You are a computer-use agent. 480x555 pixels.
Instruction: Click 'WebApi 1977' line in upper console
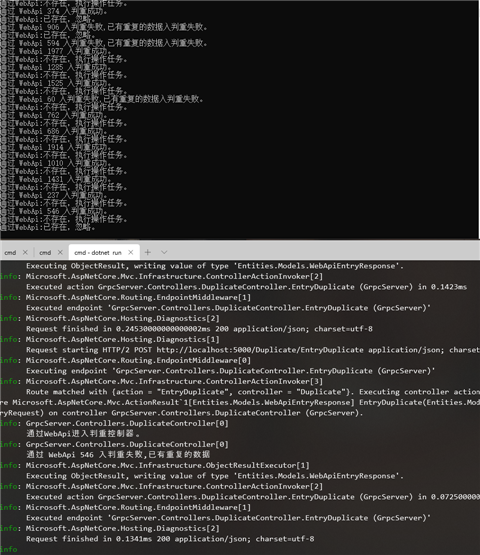(x=56, y=51)
